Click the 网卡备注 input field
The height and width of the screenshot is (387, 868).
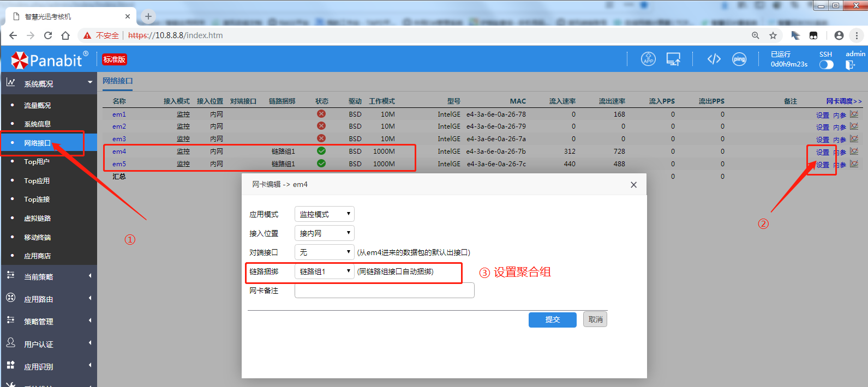[384, 291]
